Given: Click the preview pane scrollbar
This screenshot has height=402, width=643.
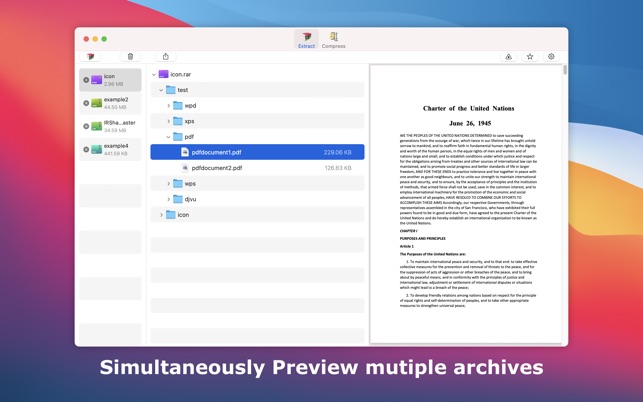Looking at the screenshot, I should (x=565, y=70).
